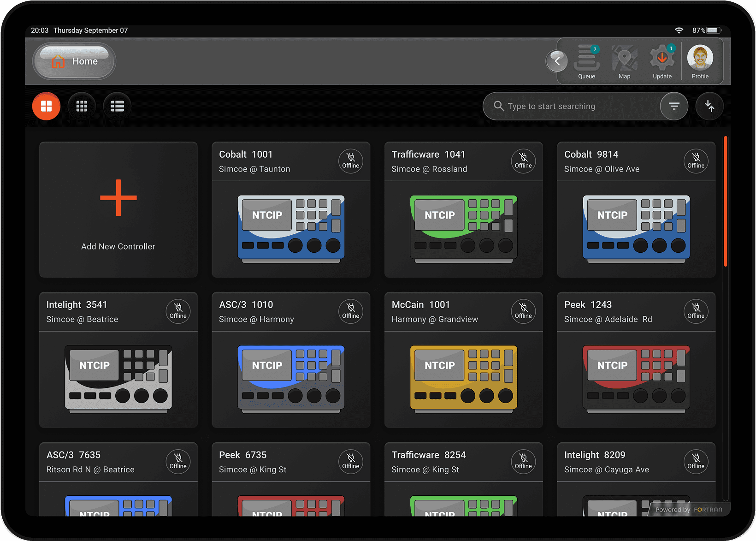Select the 'ASC/3 7635' card title

(x=73, y=455)
